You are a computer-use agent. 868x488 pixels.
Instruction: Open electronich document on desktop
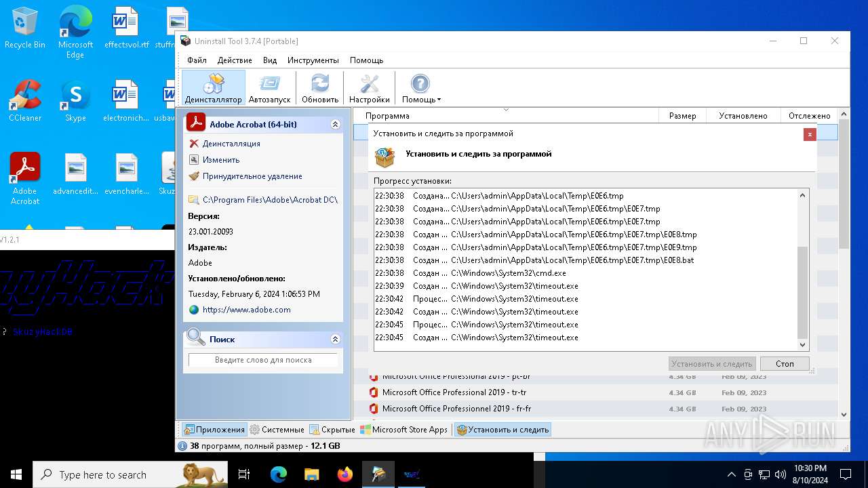126,102
